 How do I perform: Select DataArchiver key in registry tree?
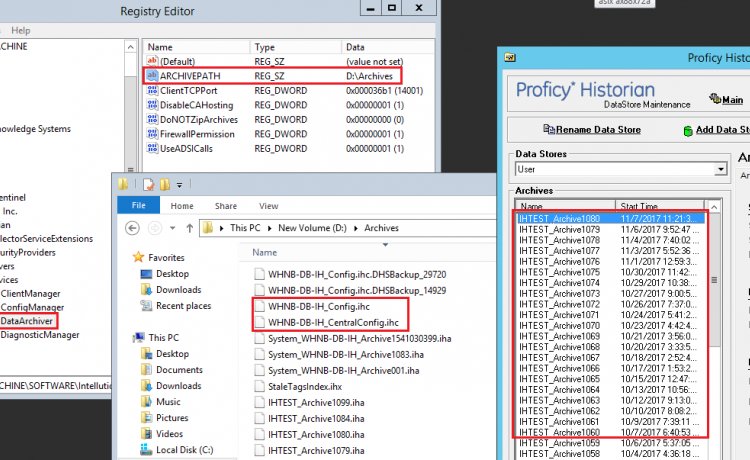27,321
